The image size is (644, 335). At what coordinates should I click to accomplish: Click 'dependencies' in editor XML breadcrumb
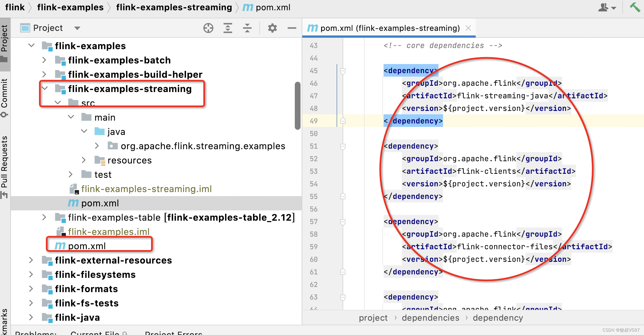coord(430,318)
